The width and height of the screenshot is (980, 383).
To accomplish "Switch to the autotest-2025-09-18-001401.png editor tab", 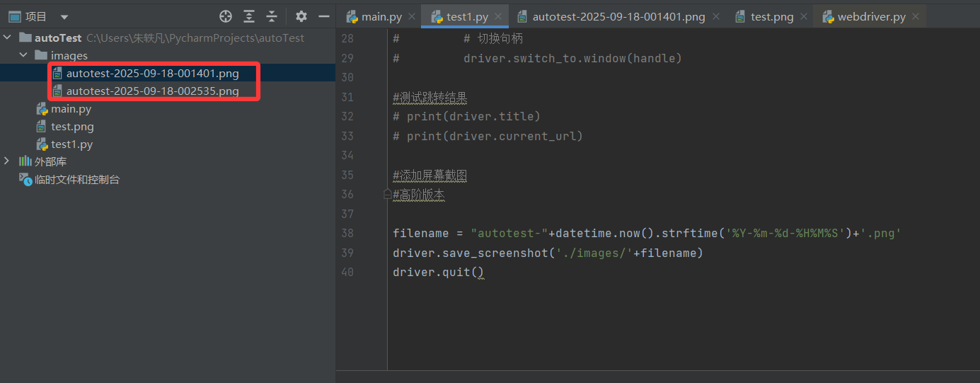I will 618,16.
